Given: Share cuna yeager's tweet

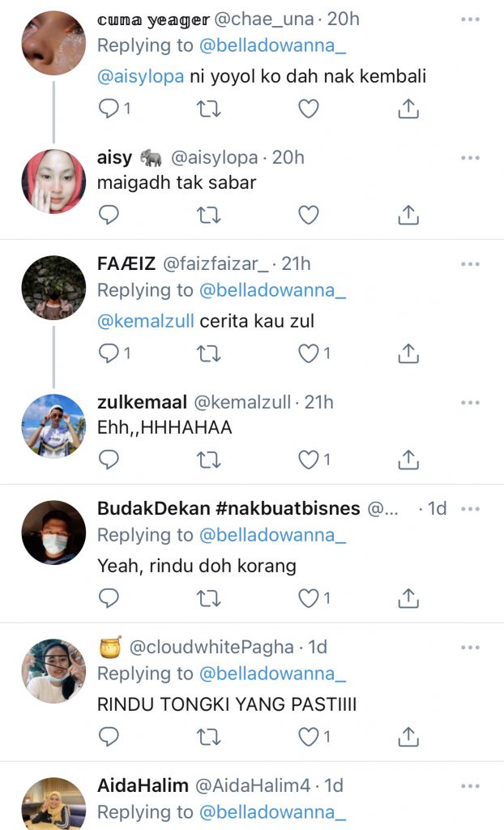Looking at the screenshot, I should tap(409, 109).
